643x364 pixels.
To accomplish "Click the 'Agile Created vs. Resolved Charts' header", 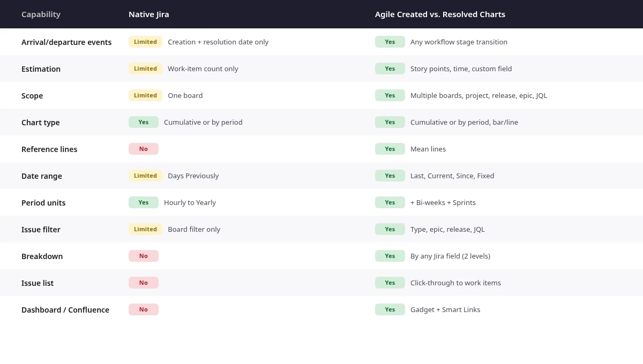I will (440, 14).
